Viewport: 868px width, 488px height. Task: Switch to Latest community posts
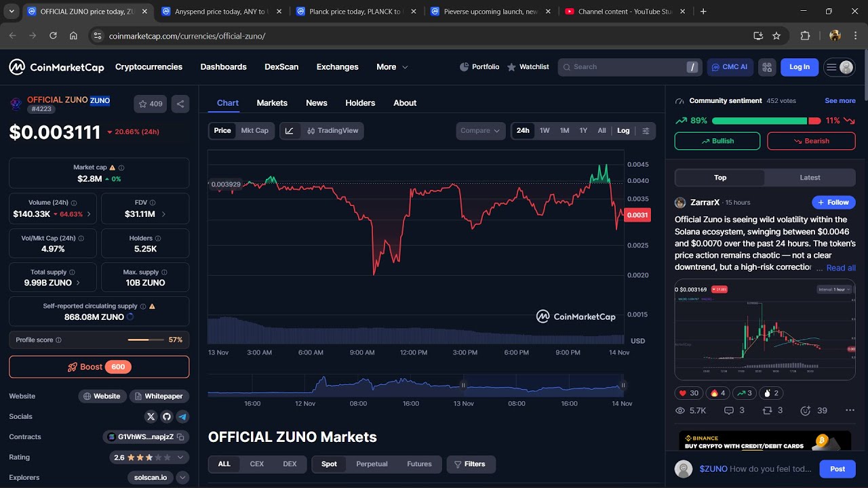pos(810,178)
